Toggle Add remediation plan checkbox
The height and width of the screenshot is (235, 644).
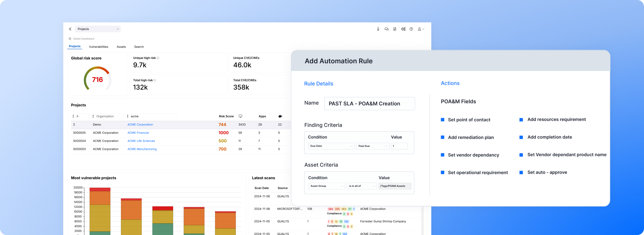442,137
